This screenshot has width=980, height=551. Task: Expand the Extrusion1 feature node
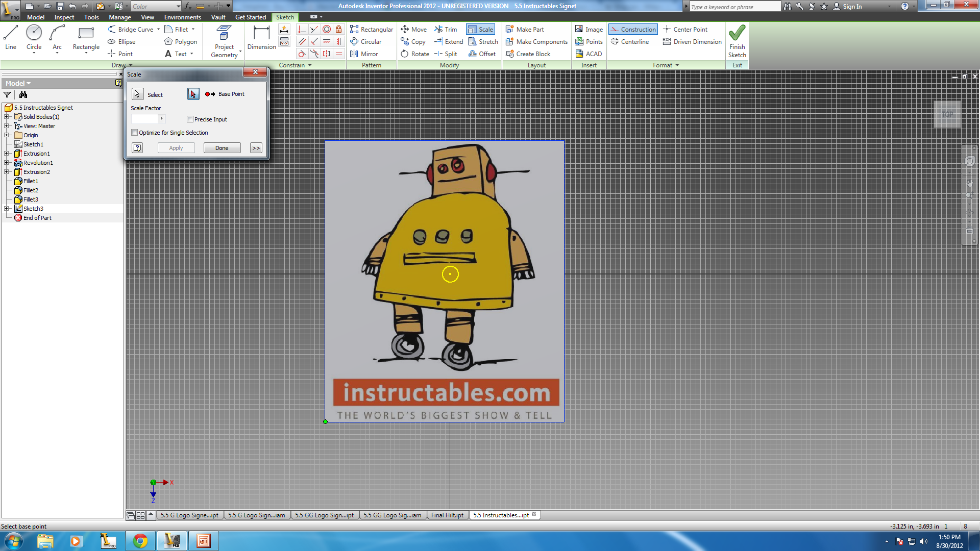(7, 154)
